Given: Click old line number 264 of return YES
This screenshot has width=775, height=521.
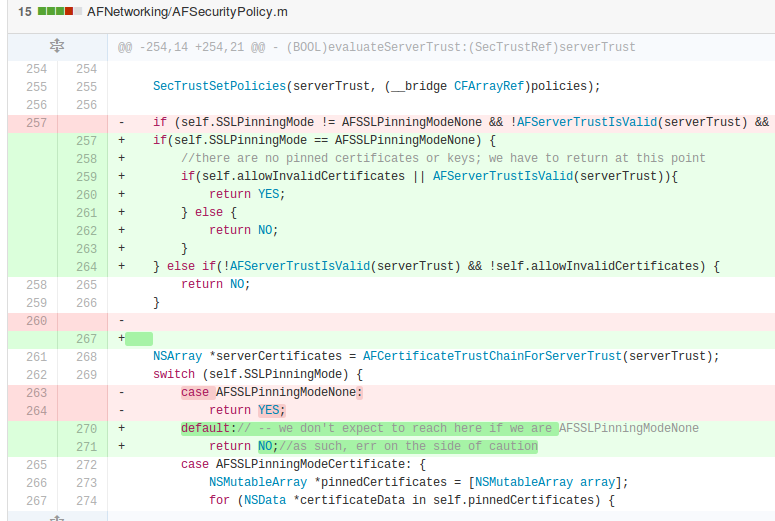Looking at the screenshot, I should tap(37, 411).
